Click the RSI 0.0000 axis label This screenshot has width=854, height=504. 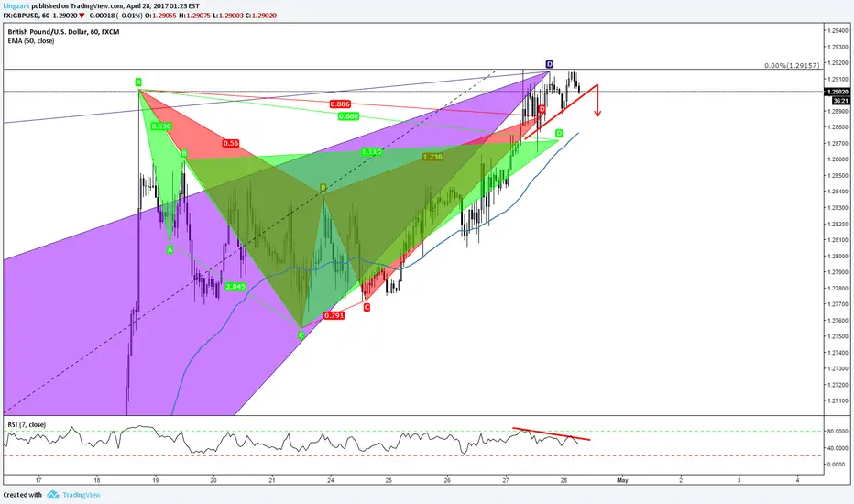click(836, 465)
